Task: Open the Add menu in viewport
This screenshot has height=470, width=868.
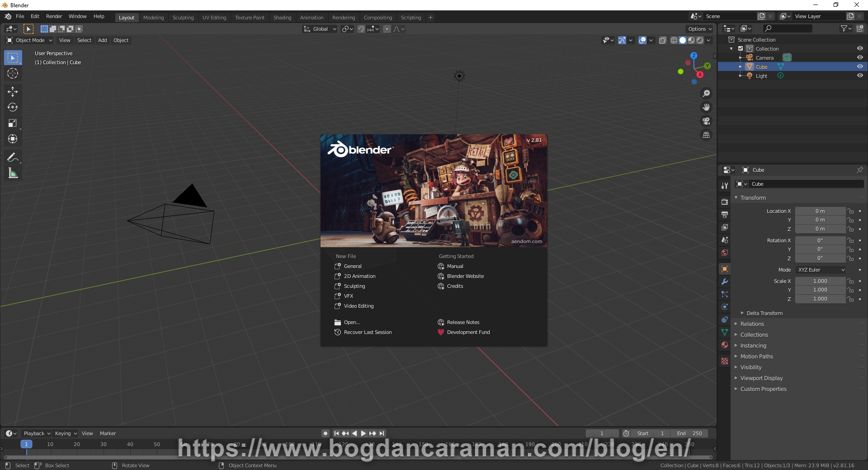Action: pos(103,40)
